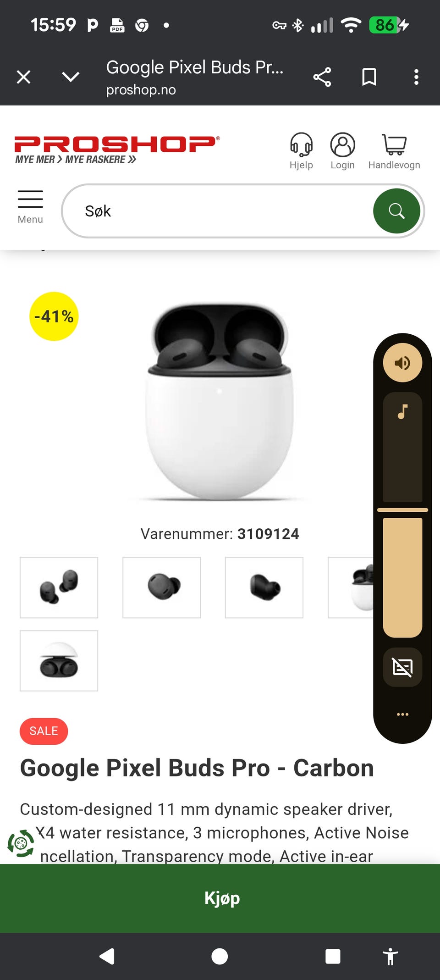The width and height of the screenshot is (440, 980).
Task: Expand volume panel three-dots settings
Action: pyautogui.click(x=402, y=714)
